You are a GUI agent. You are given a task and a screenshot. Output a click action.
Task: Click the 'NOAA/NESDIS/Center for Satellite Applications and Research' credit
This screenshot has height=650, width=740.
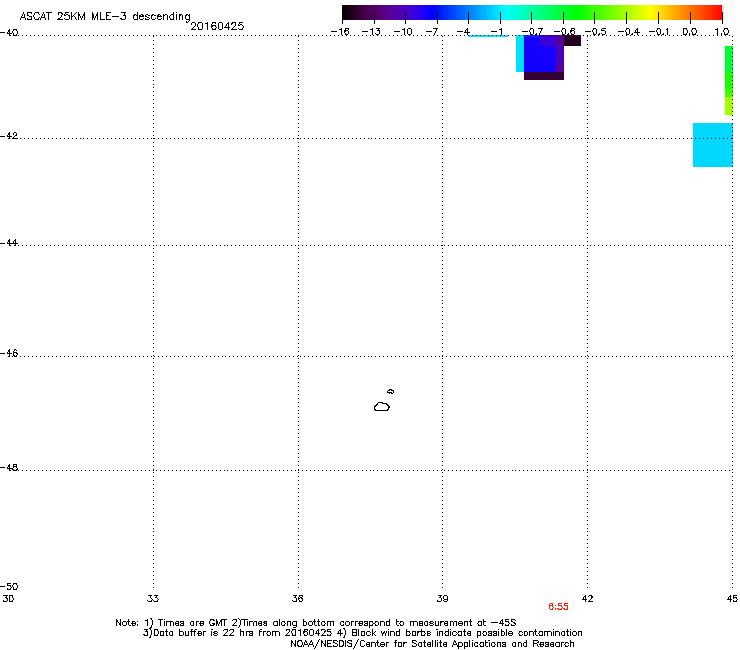(x=432, y=644)
